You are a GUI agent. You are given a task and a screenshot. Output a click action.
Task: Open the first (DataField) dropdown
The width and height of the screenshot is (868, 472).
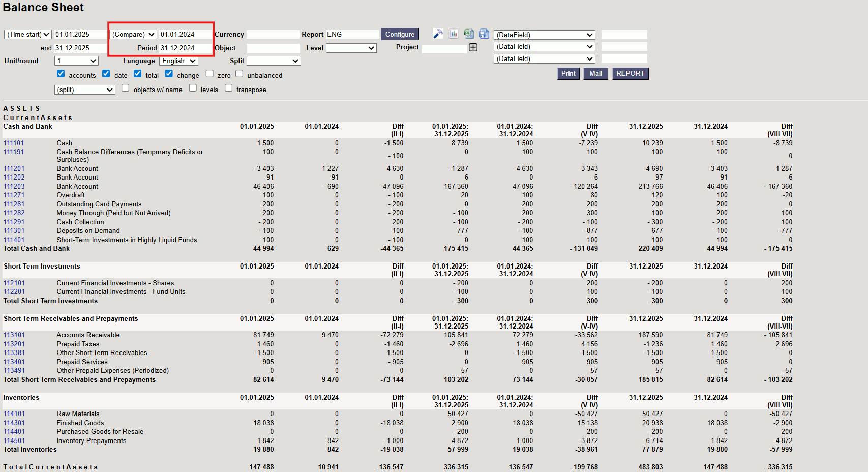(544, 35)
